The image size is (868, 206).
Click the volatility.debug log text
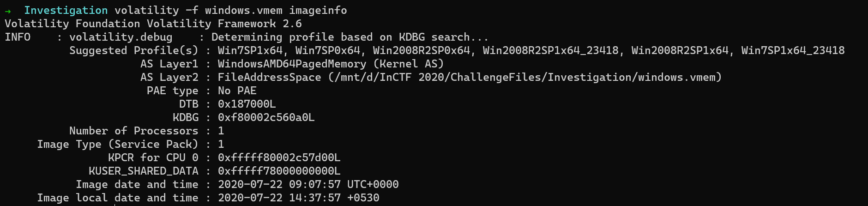pos(121,37)
